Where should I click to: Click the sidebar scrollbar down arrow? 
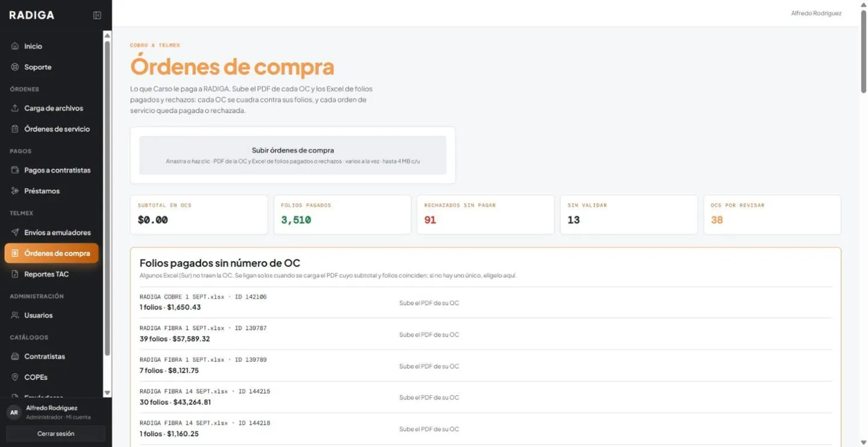point(107,393)
